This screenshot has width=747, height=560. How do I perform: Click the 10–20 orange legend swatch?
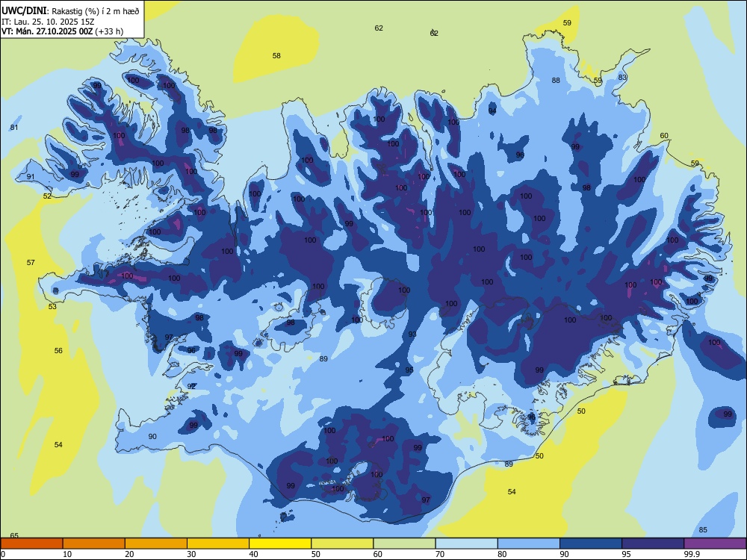pyautogui.click(x=94, y=544)
